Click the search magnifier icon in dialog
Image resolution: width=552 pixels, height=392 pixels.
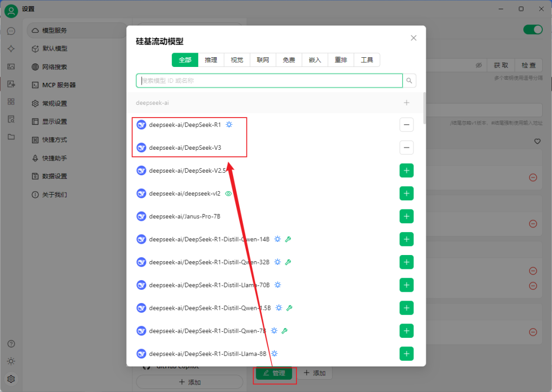point(409,81)
